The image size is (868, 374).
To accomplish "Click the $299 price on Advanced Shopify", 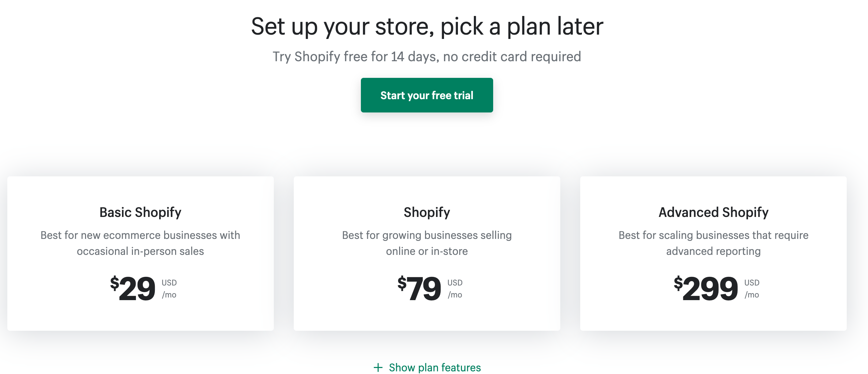I will (709, 288).
